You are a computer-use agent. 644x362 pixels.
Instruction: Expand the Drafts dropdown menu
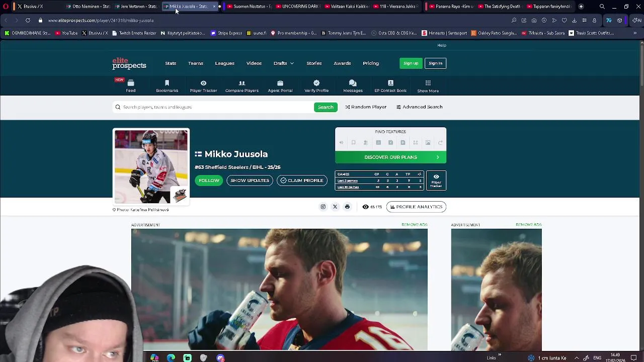[x=284, y=63]
